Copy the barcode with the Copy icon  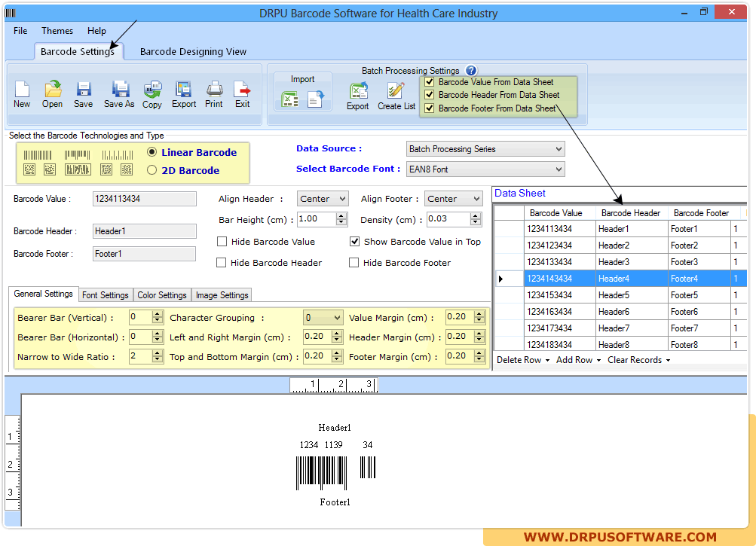pyautogui.click(x=152, y=90)
